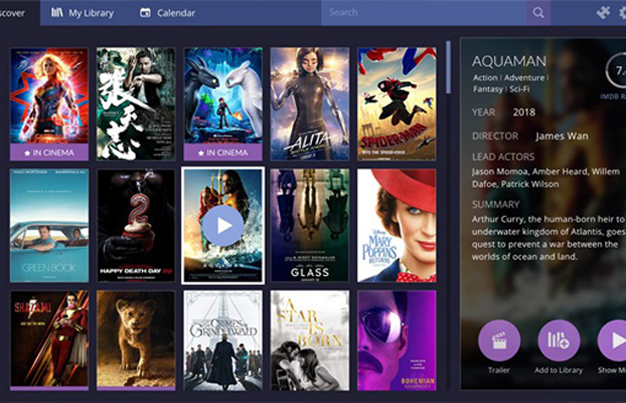Select the Lion King cub poster
The image size is (626, 403).
coord(136,340)
